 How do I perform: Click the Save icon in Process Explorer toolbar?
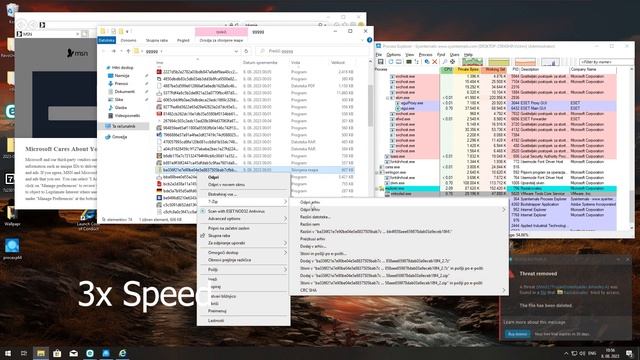tap(380, 62)
